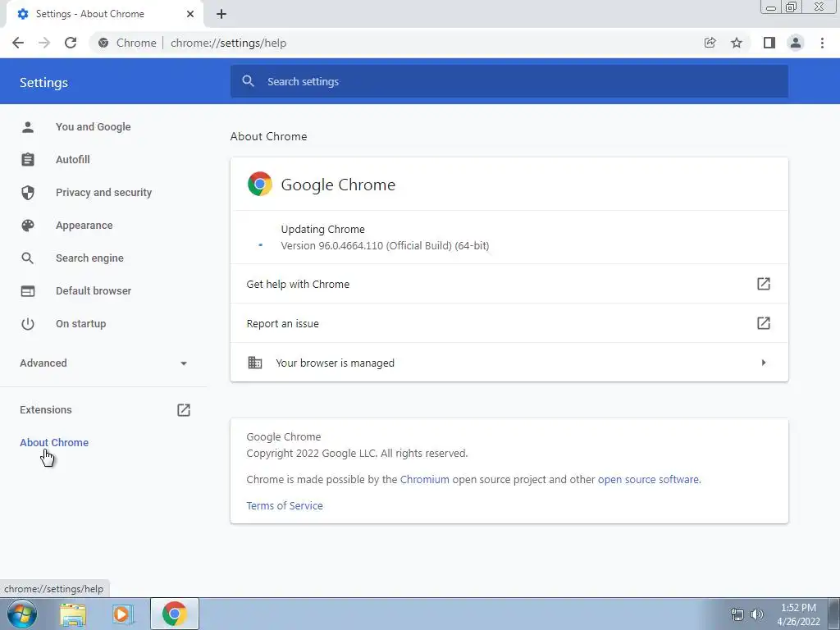The image size is (840, 630).
Task: Click the Google Chrome logo in the About card
Action: coord(260,185)
